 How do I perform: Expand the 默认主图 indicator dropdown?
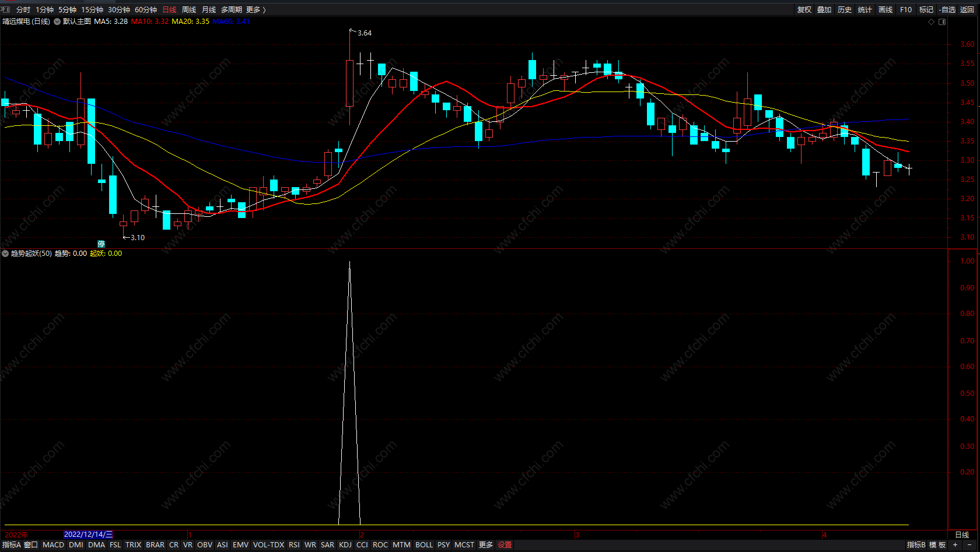(57, 22)
